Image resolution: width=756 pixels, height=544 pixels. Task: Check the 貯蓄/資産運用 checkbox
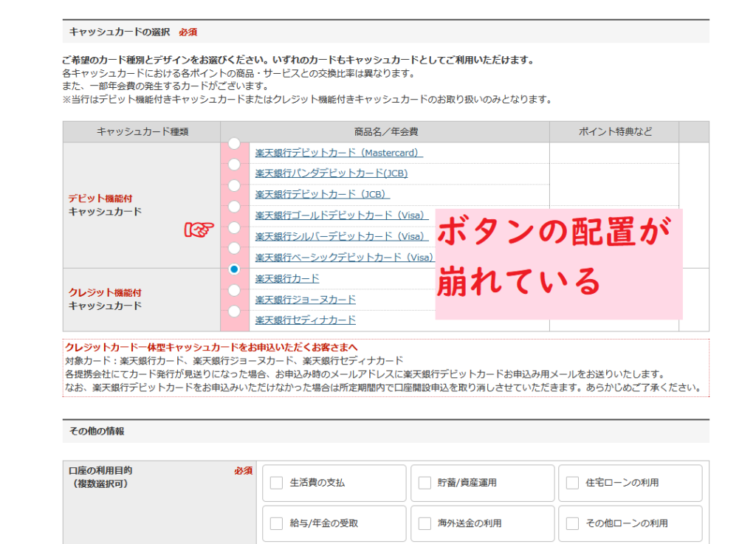425,483
